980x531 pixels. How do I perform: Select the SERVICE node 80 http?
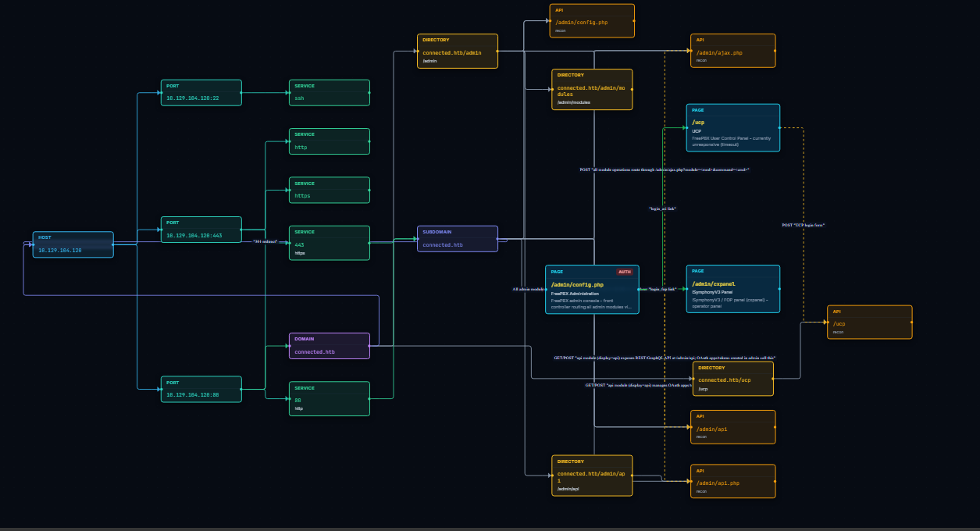pos(330,398)
